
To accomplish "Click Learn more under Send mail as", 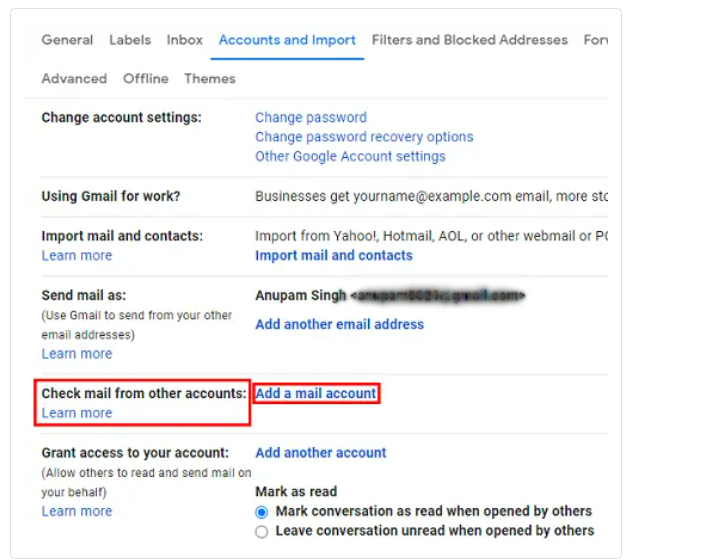I will point(77,354).
